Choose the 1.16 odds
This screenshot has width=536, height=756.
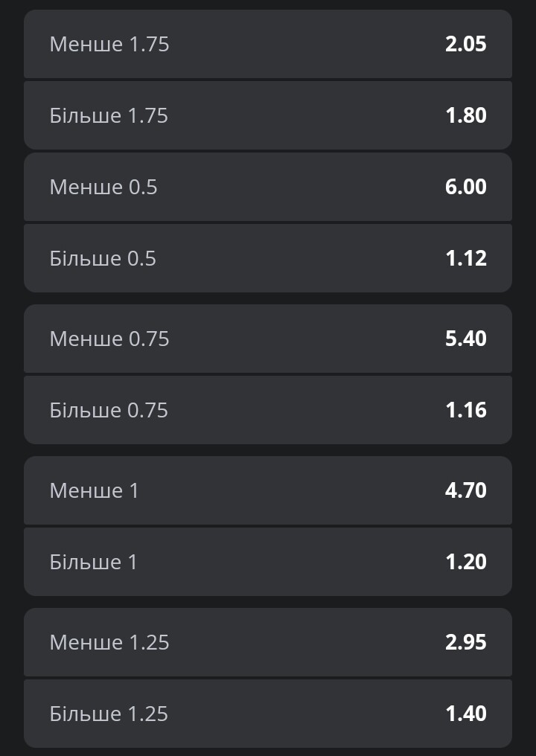pyautogui.click(x=465, y=410)
